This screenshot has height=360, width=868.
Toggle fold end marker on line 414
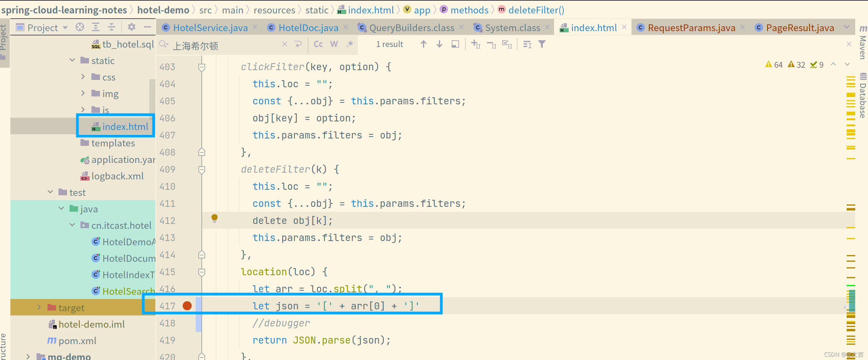[x=201, y=255]
